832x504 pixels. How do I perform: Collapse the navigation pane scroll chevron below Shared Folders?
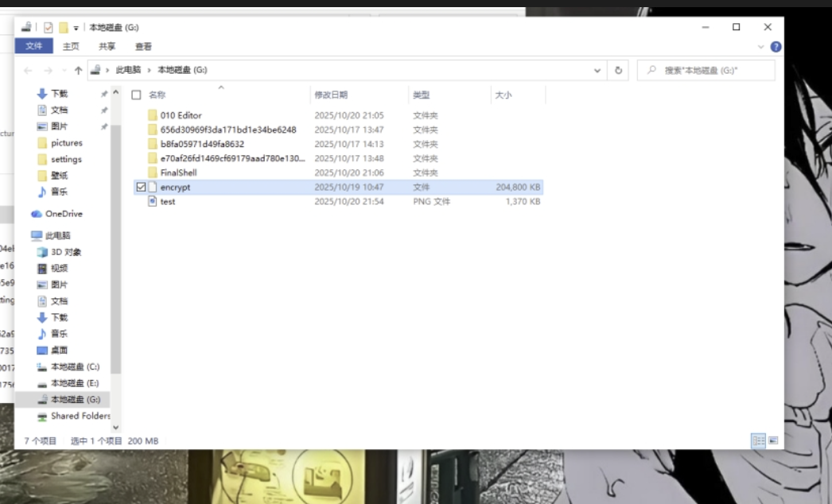tap(115, 428)
